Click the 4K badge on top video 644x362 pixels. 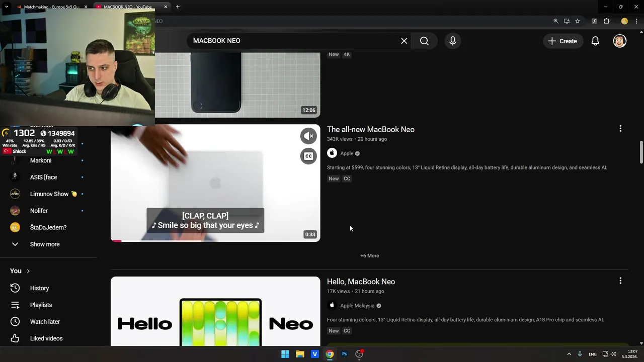coord(347,54)
